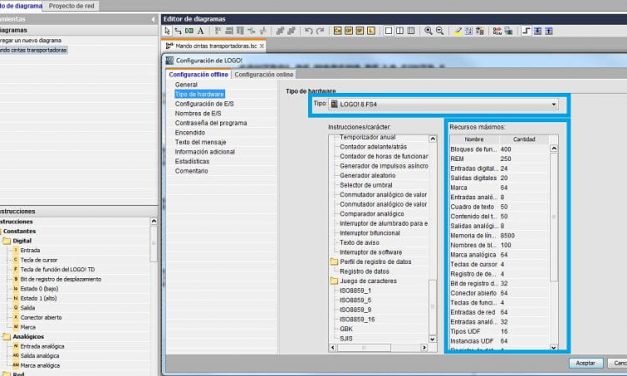The width and height of the screenshot is (627, 376).
Task: Open Nombres de E/S settings
Action: [198, 113]
